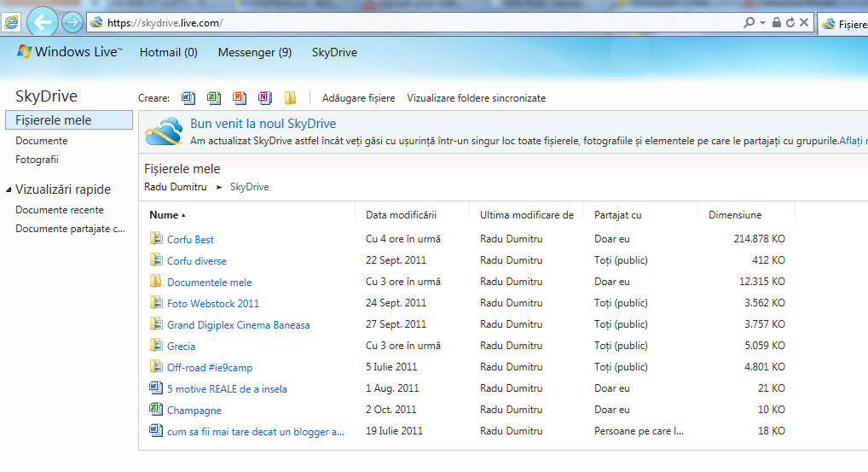Open Documente recente in sidebar

point(59,210)
